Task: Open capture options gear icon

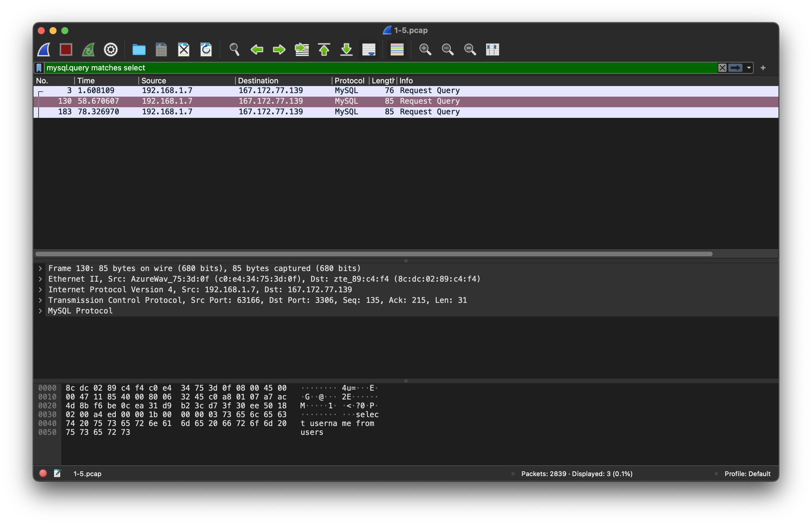Action: [x=111, y=50]
